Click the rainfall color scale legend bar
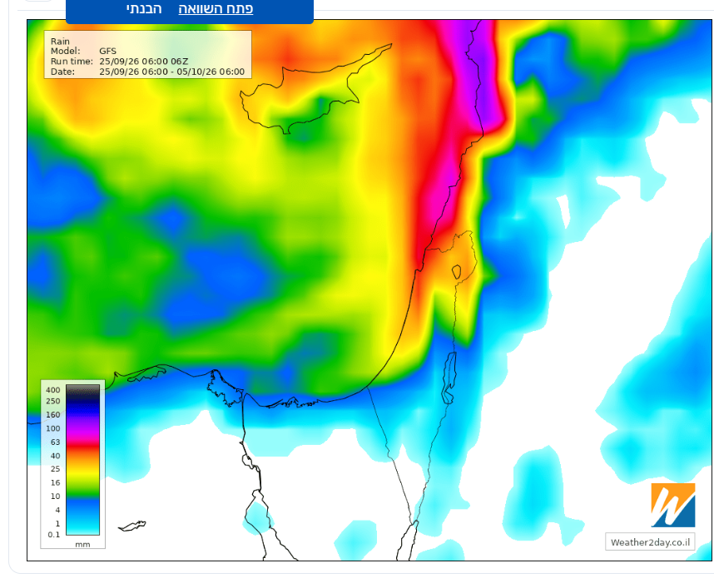 83,460
